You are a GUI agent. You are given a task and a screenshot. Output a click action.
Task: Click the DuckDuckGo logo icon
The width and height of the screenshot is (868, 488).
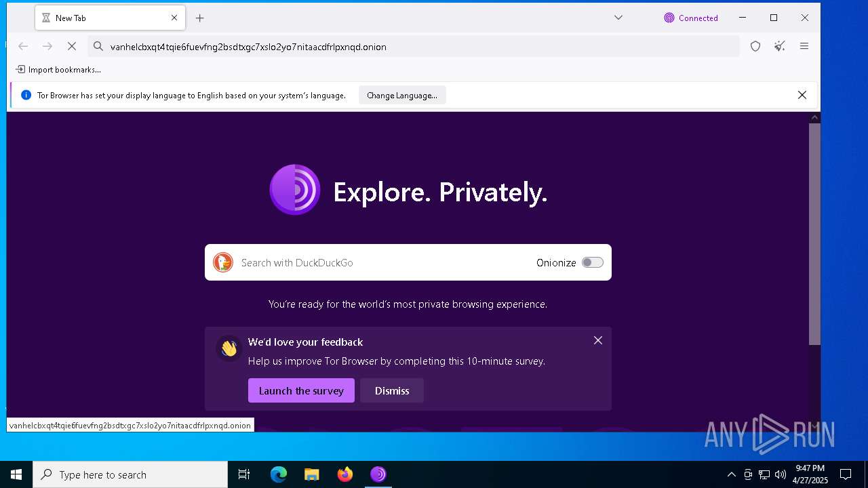click(x=223, y=262)
